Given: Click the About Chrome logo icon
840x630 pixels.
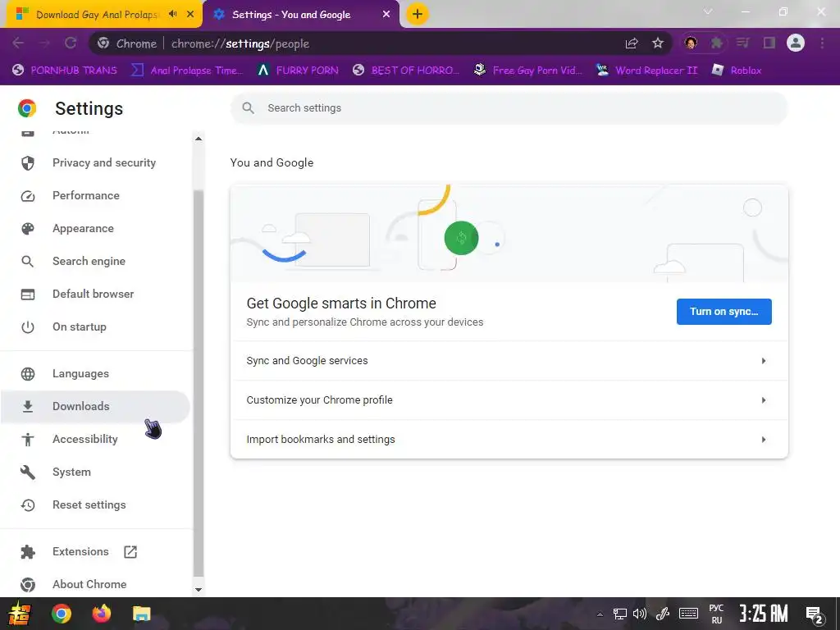Looking at the screenshot, I should click(28, 584).
